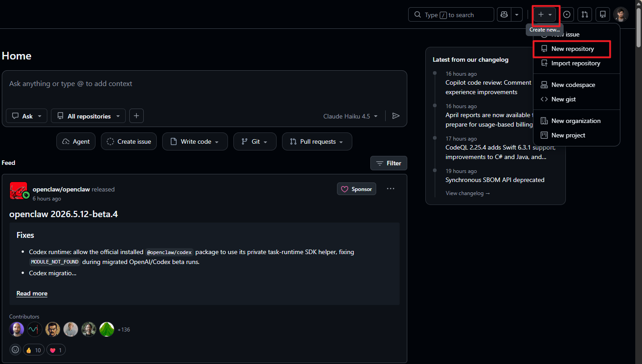This screenshot has height=364, width=642.
Task: Open the openclaw 2026.5.12-beta.4 release title
Action: pyautogui.click(x=64, y=214)
